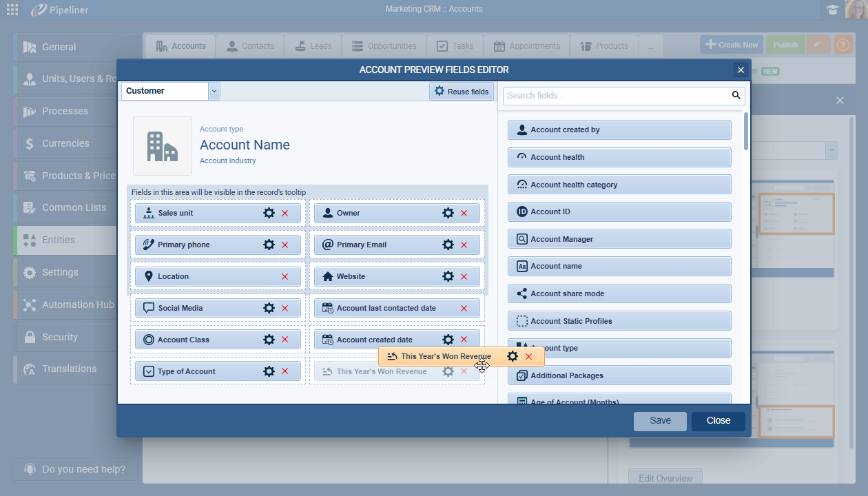Pick the Account Manager available field
The width and height of the screenshot is (868, 496).
[619, 239]
